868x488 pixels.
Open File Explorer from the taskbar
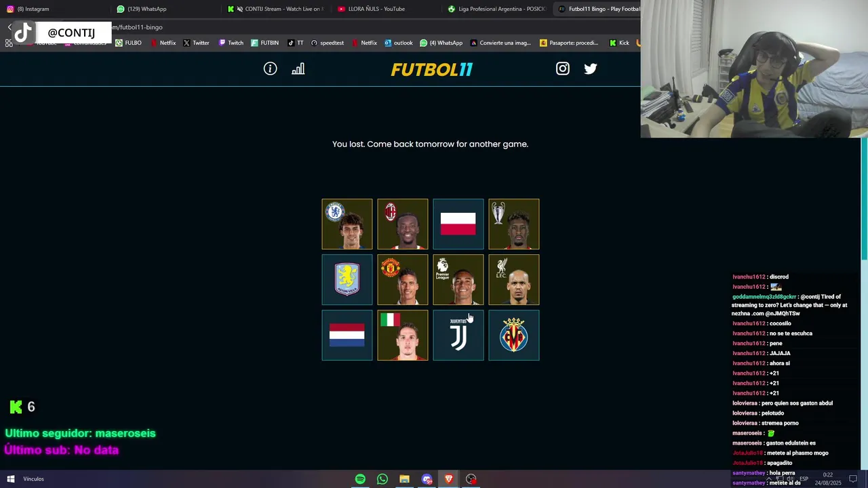[x=404, y=479]
